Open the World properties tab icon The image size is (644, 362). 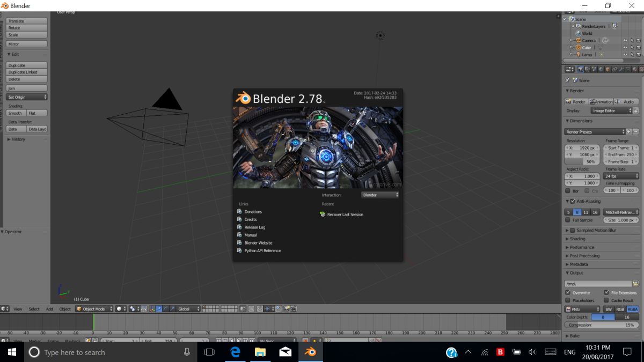pos(601,69)
